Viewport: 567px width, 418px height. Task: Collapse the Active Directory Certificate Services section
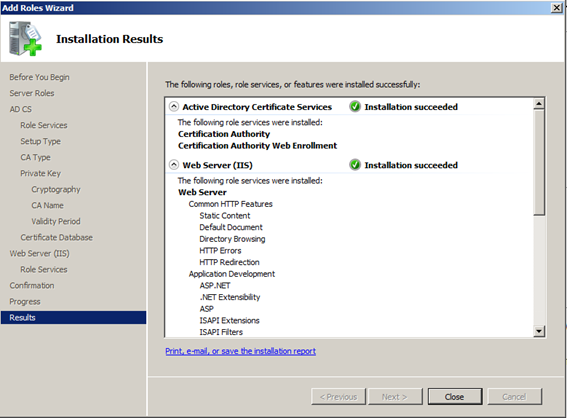174,107
